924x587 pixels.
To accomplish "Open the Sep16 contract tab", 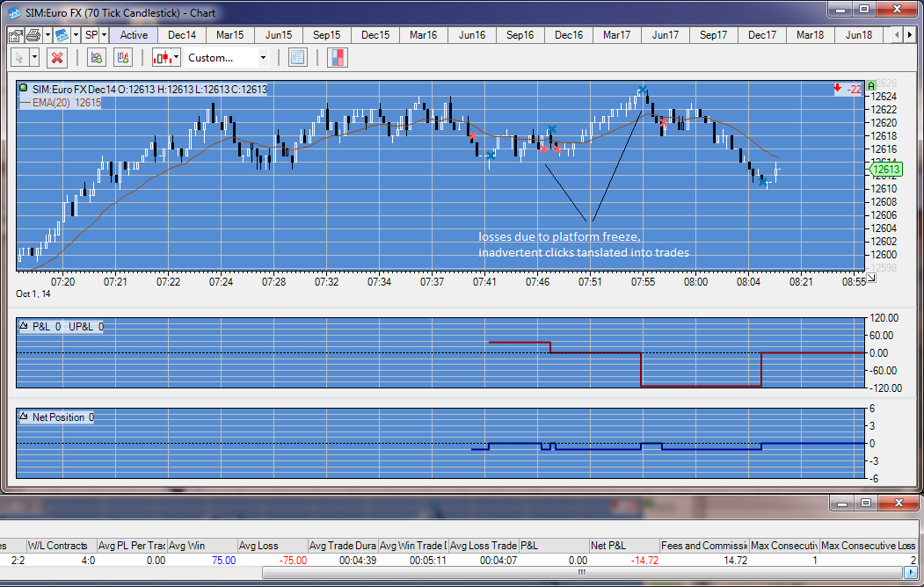I will (x=520, y=35).
